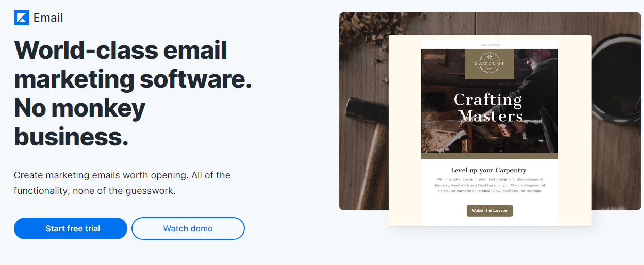Click the 'No monkey business.' headline line
This screenshot has width=644, height=265.
click(80, 122)
